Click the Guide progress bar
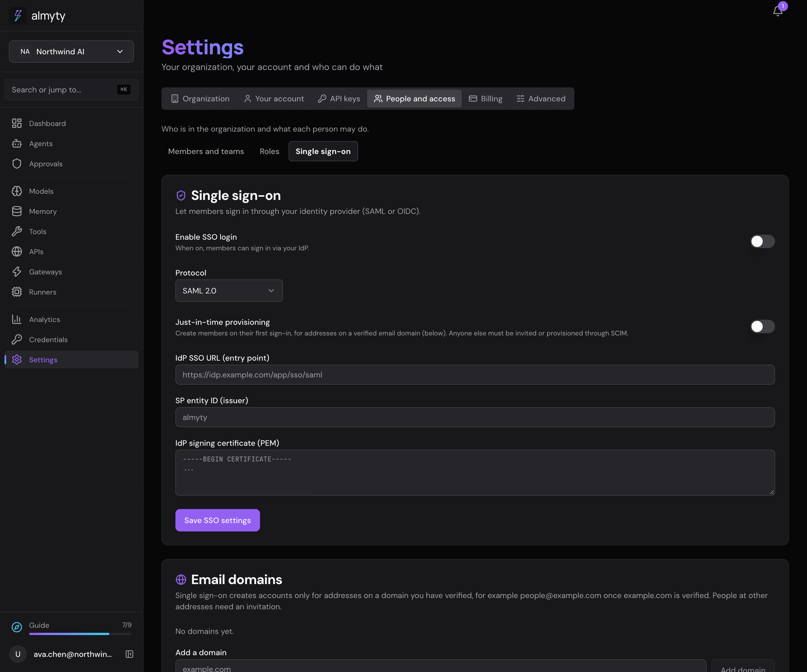 coord(80,634)
